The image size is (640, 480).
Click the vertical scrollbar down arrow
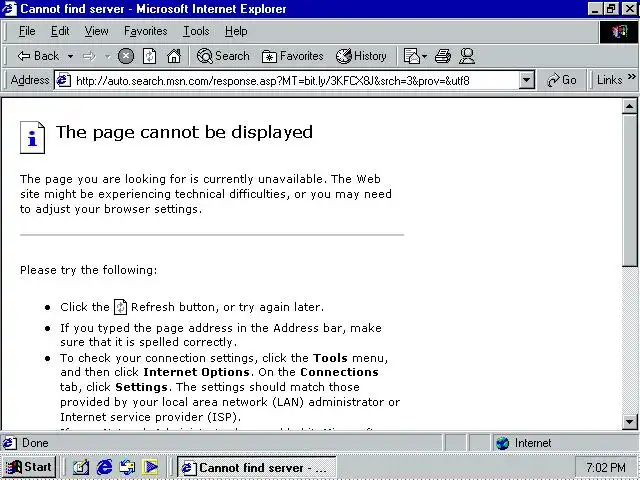(629, 421)
